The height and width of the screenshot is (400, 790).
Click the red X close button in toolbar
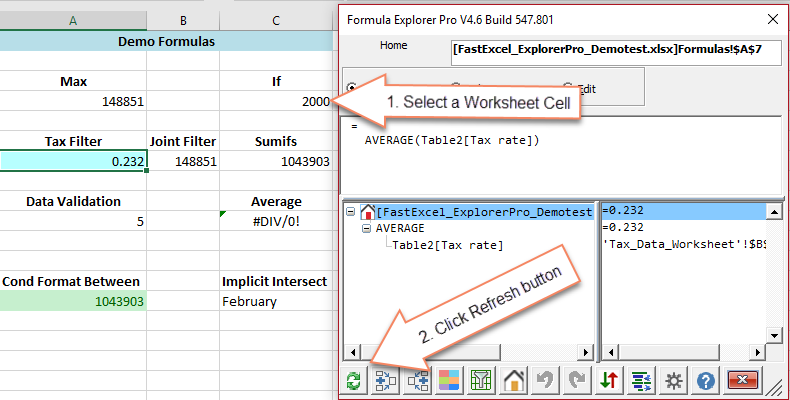pyautogui.click(x=742, y=380)
